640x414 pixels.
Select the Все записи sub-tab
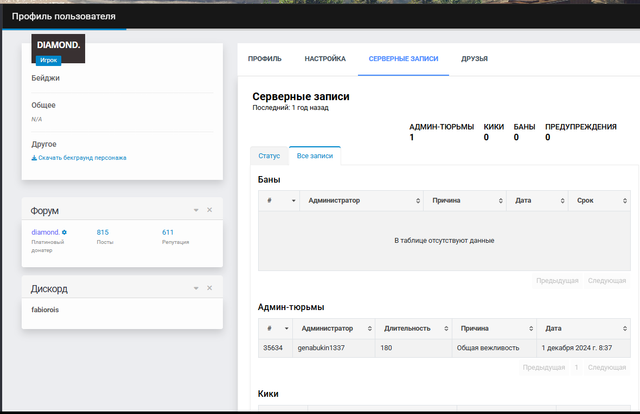pos(315,156)
